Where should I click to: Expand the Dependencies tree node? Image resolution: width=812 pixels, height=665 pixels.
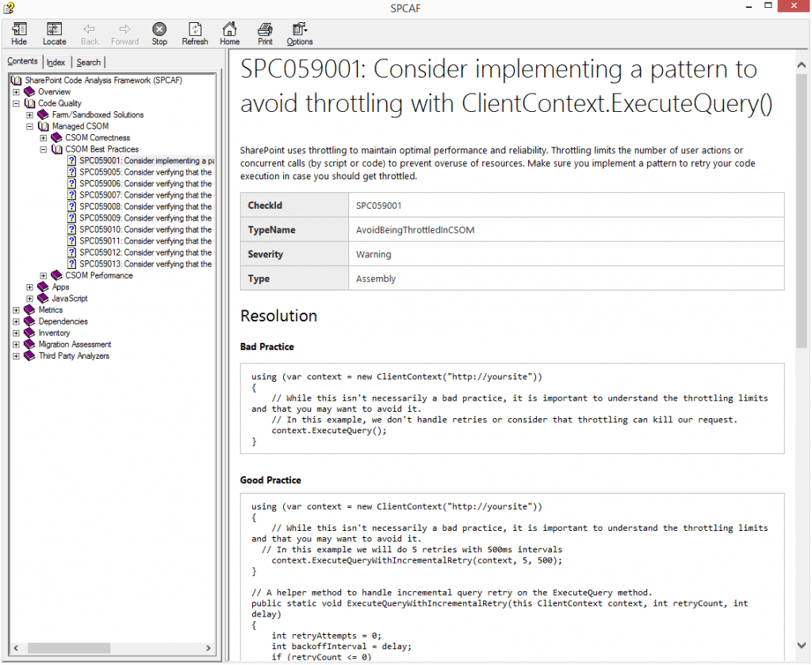click(16, 321)
